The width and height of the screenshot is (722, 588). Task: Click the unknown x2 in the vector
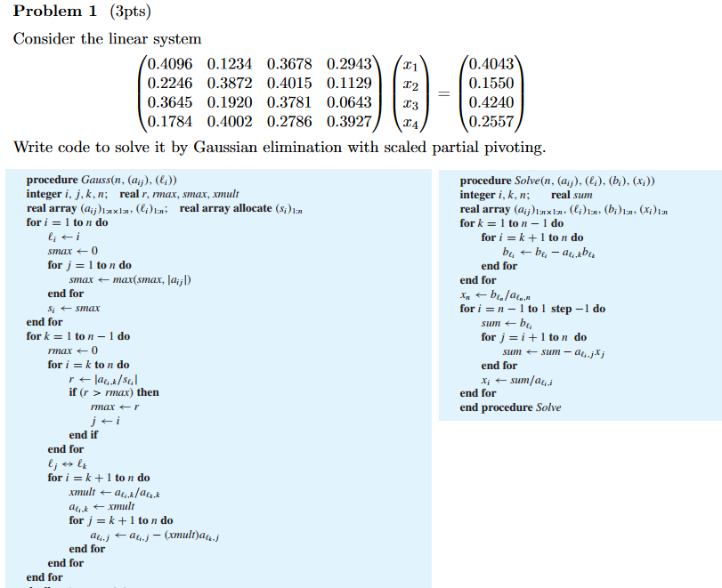(410, 85)
